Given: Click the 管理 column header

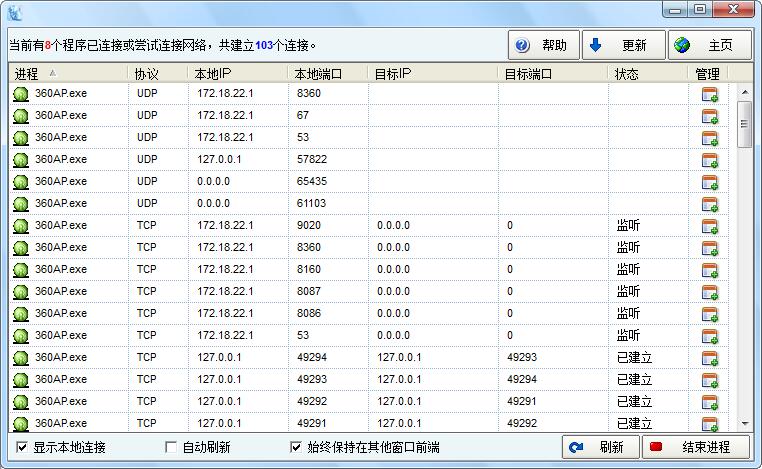Looking at the screenshot, I should coord(708,74).
